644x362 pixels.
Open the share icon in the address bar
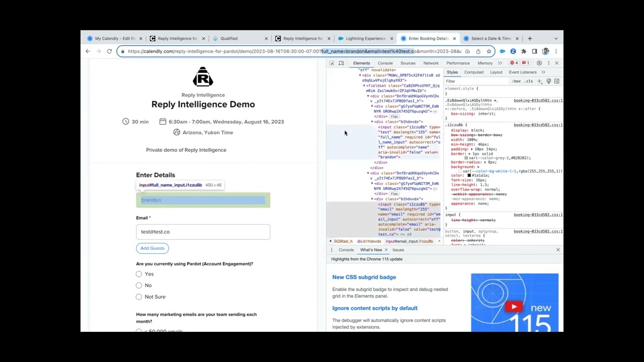coord(478,51)
